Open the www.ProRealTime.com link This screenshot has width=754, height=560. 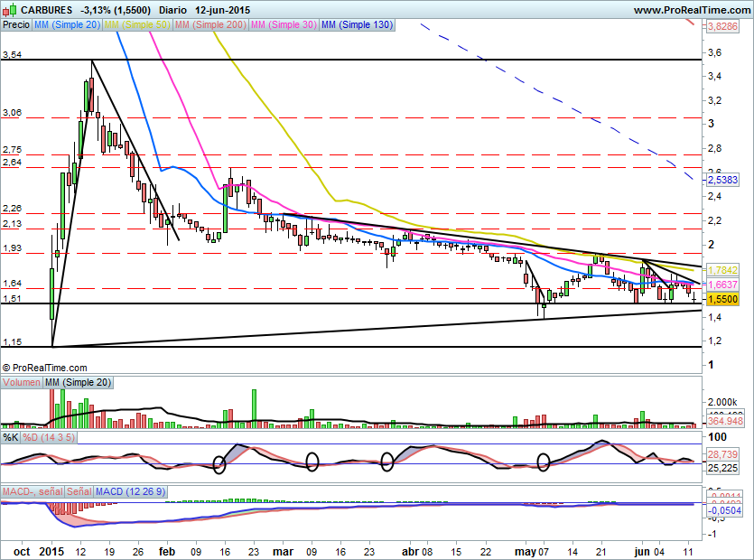click(x=691, y=10)
